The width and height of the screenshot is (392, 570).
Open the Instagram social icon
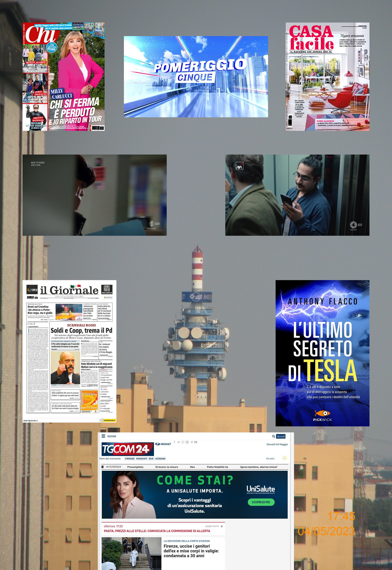pyautogui.click(x=183, y=442)
